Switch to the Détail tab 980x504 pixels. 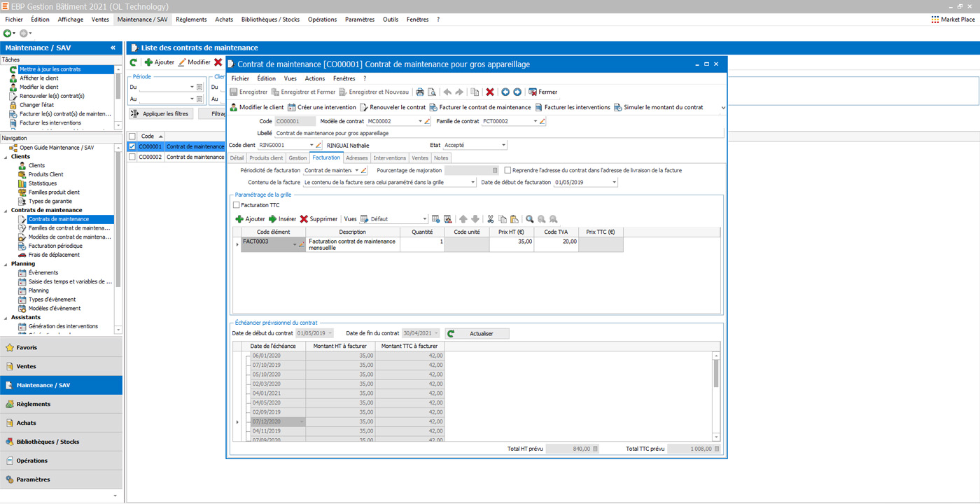pos(237,158)
